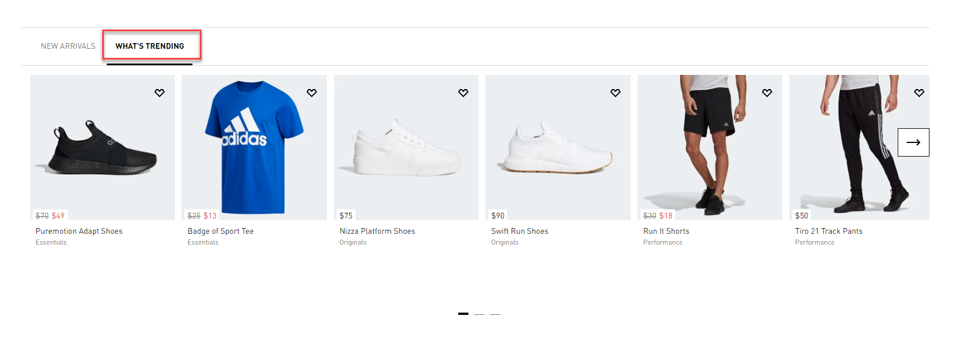This screenshot has height=337, width=980.
Task: Open the Badge of Sport Tee title link
Action: pyautogui.click(x=220, y=231)
